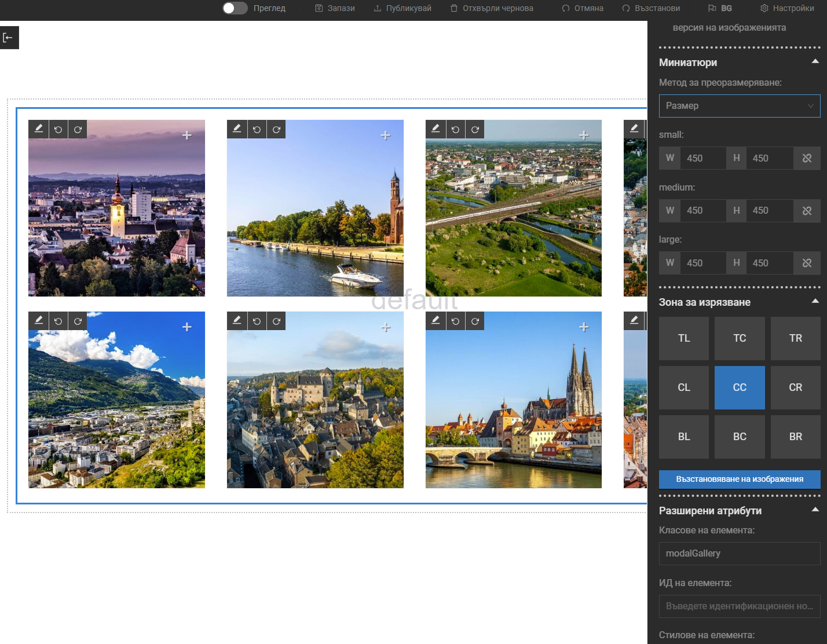Select the TL crop zone
Screen dimensions: 827x644
[684, 338]
